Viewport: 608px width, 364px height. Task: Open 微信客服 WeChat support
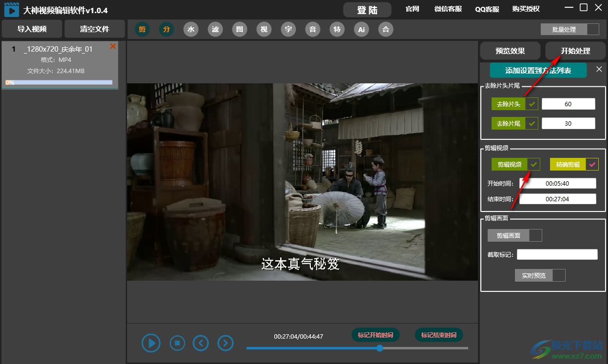coord(448,9)
